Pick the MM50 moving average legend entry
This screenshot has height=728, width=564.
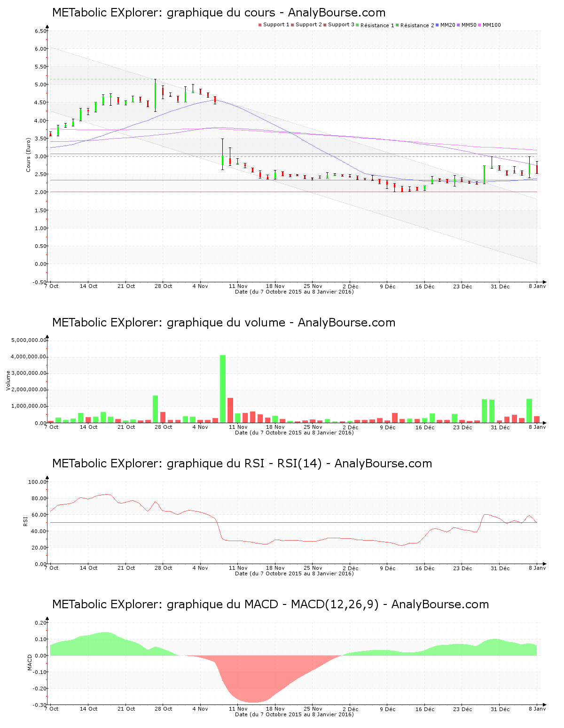[467, 25]
